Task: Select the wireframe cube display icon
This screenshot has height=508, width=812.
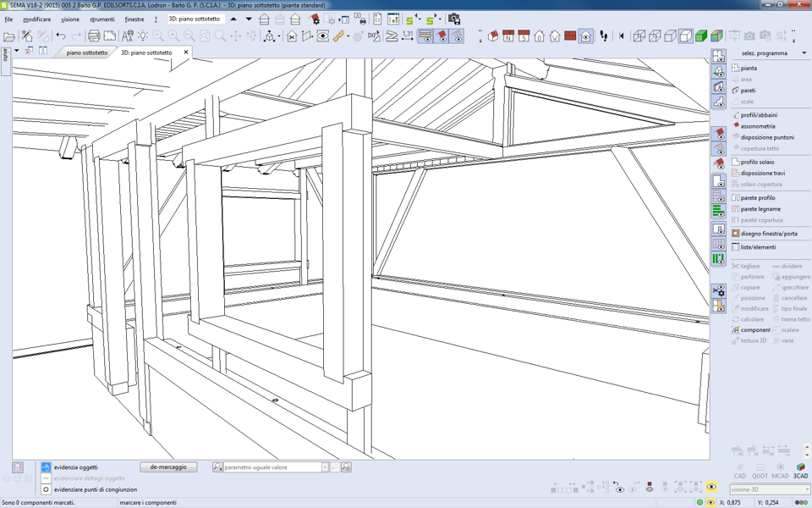Action: pyautogui.click(x=639, y=36)
